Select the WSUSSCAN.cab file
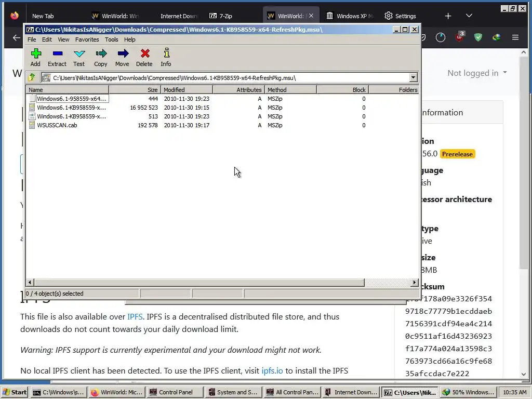Viewport: 532px width, 399px height. click(222, 125)
